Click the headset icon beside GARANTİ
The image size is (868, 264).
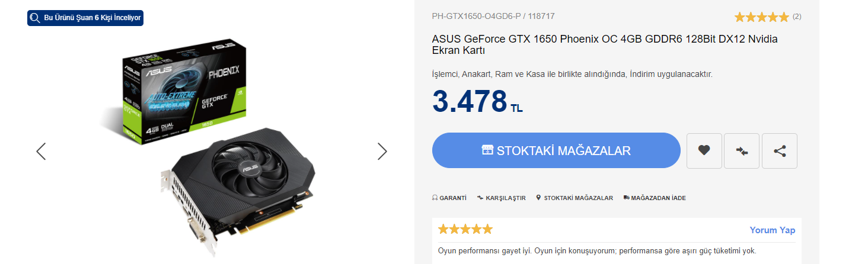tap(435, 198)
